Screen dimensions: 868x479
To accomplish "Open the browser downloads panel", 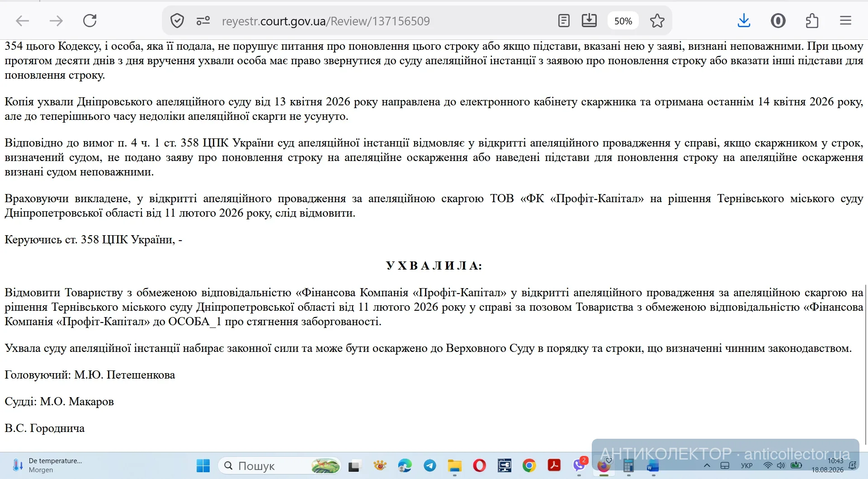I will [744, 21].
